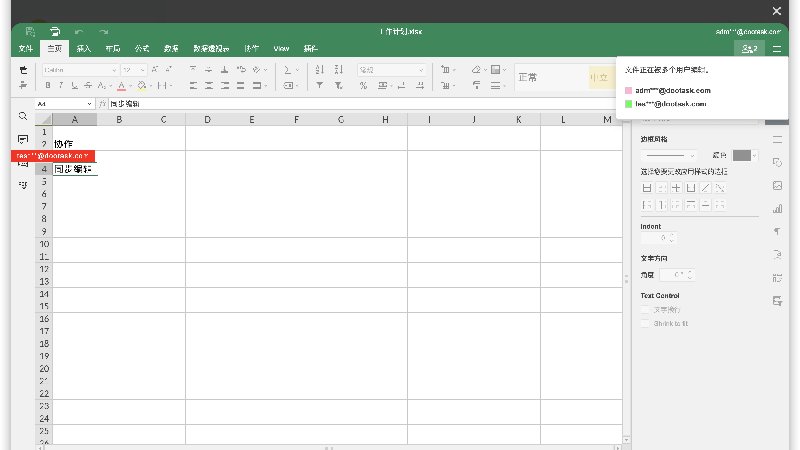This screenshot has height=450, width=800.
Task: Click the fill color bucket icon
Action: pos(142,85)
